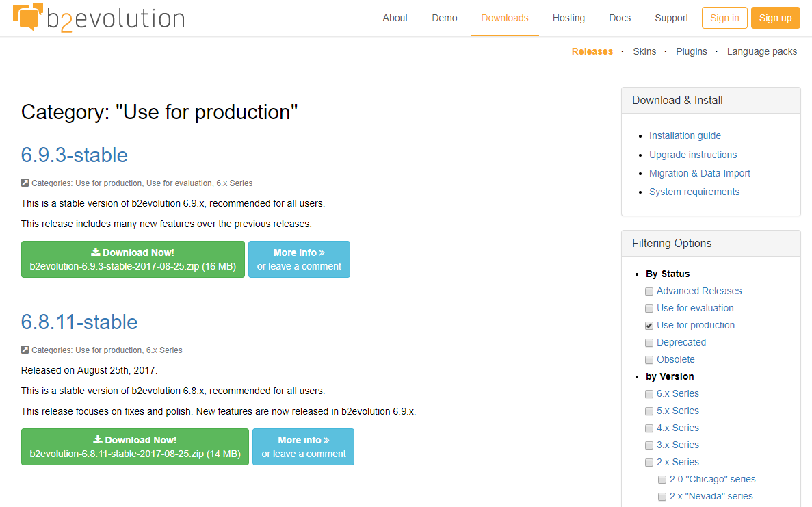
Task: Check the 3.x Series version filter
Action: [x=649, y=445]
